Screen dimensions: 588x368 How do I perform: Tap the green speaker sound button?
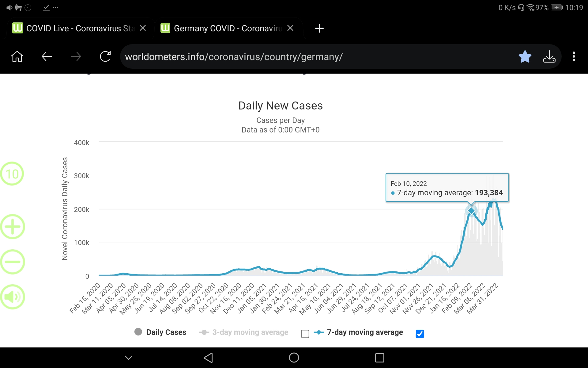[13, 297]
